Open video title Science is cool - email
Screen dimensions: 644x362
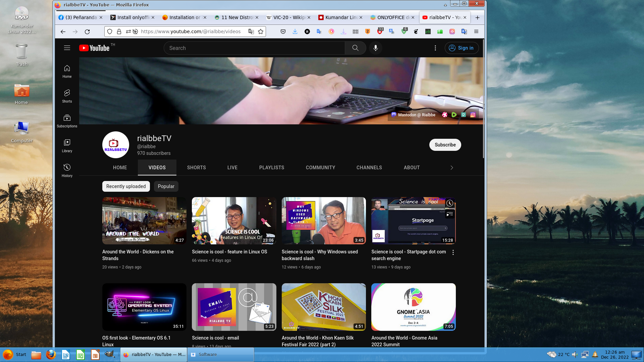tap(215, 338)
